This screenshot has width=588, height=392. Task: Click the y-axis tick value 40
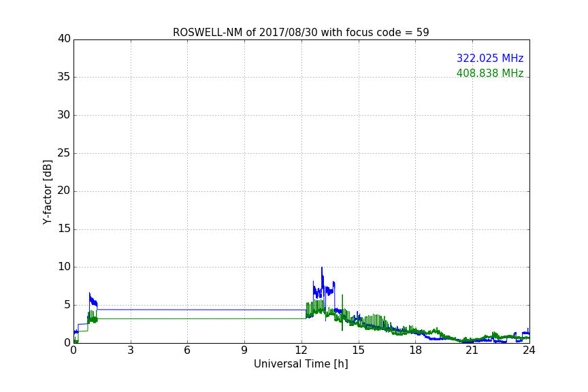64,39
